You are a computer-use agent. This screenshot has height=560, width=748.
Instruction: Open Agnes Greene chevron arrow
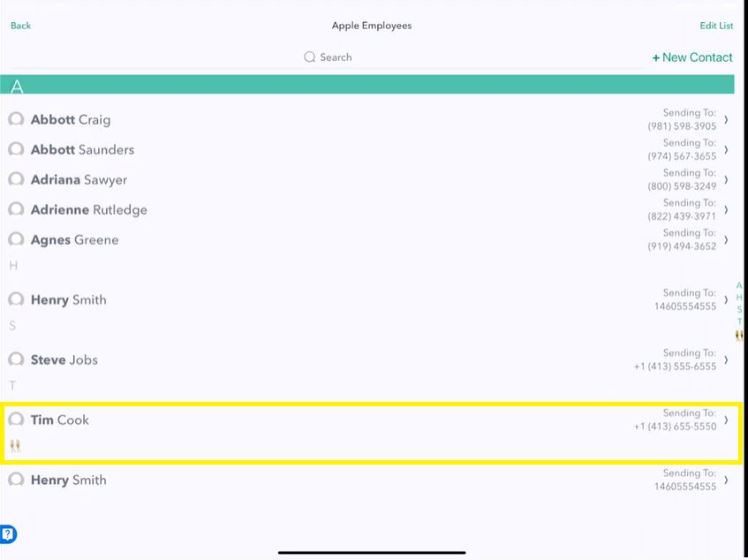point(726,239)
